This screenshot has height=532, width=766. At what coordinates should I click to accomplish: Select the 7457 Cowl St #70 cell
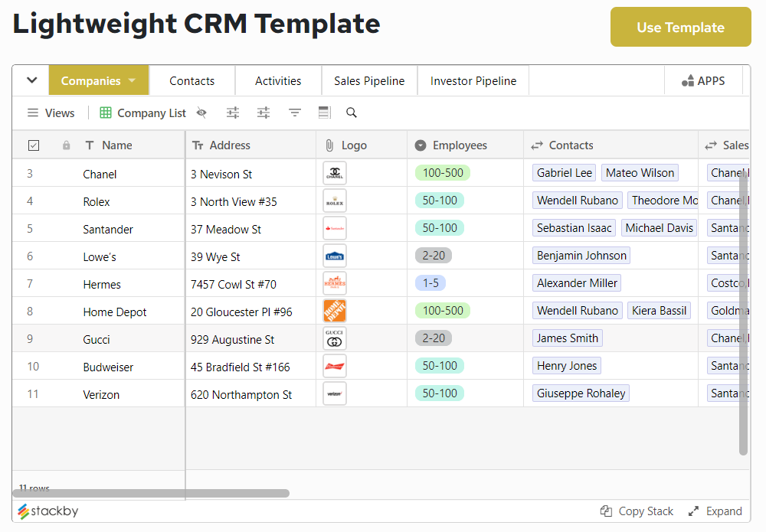251,284
